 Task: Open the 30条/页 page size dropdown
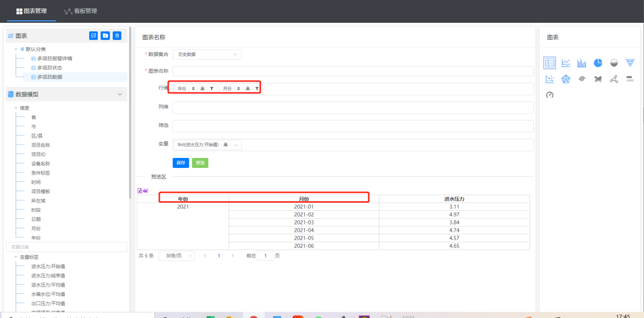click(x=176, y=256)
